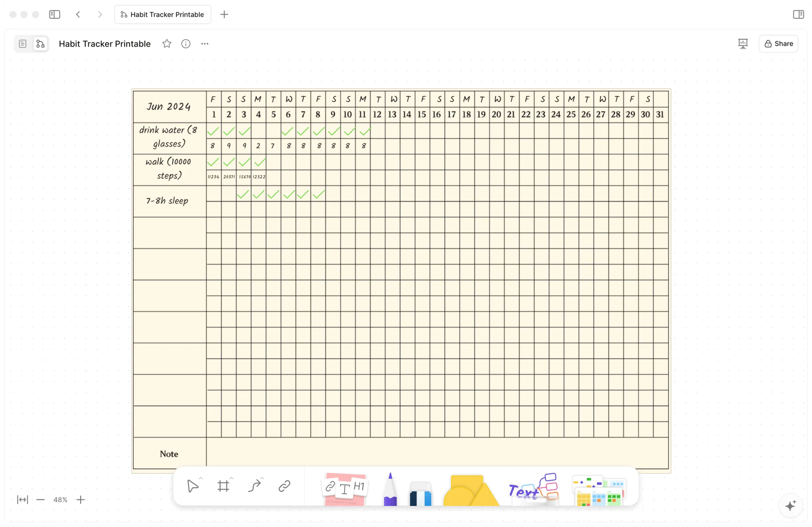Open the AI assistant sparkle button
The image size is (812, 527).
click(790, 506)
